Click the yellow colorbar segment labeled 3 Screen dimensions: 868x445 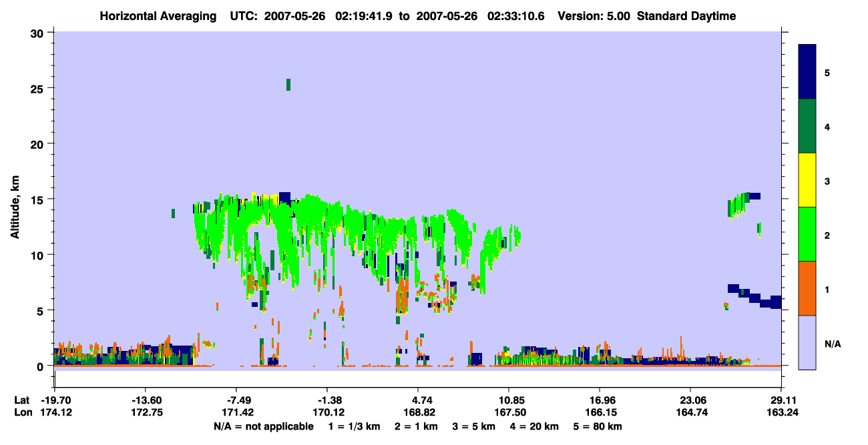tap(807, 180)
